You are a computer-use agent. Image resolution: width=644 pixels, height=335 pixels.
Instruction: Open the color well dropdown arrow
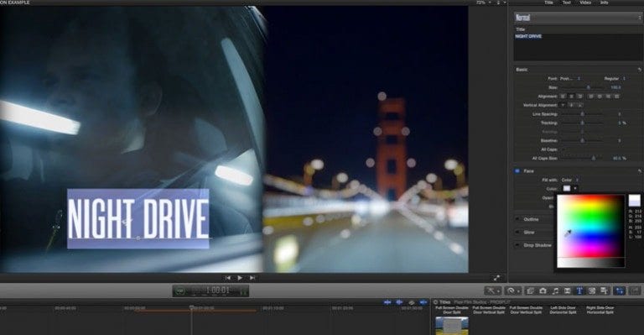pos(575,189)
